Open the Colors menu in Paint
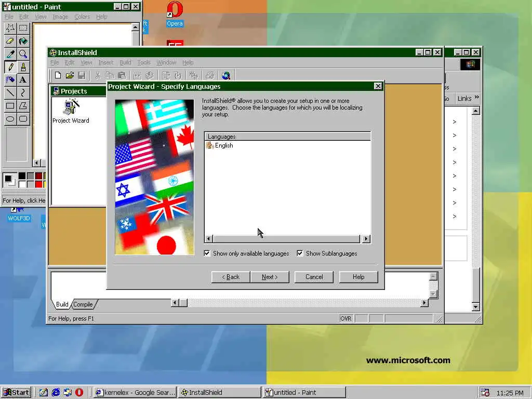Viewport: 532px width, 399px height. [82, 17]
